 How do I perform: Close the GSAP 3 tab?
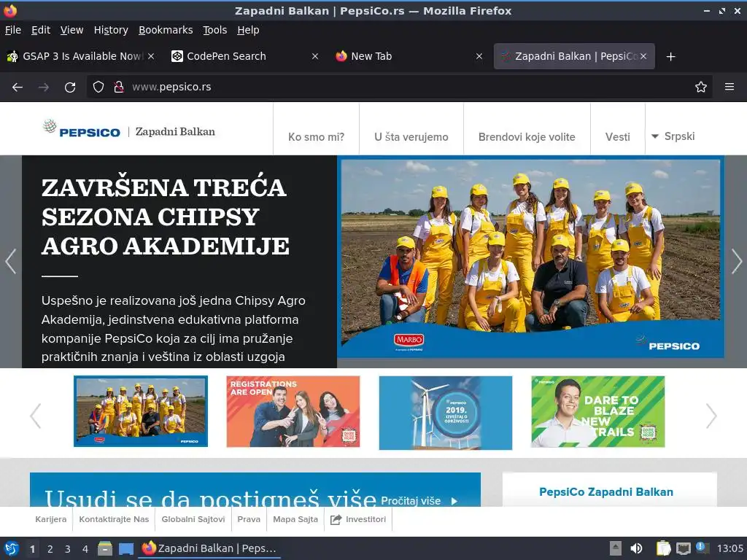[x=151, y=56]
